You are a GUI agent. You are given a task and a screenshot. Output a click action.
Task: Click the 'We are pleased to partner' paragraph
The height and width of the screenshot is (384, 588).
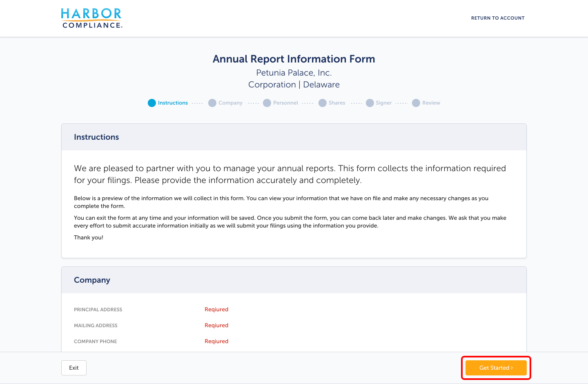tap(290, 174)
